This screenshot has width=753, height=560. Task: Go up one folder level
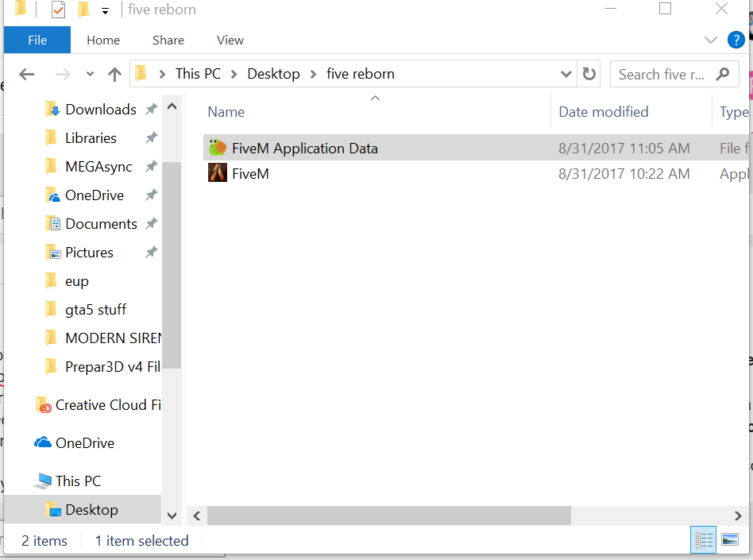(114, 74)
